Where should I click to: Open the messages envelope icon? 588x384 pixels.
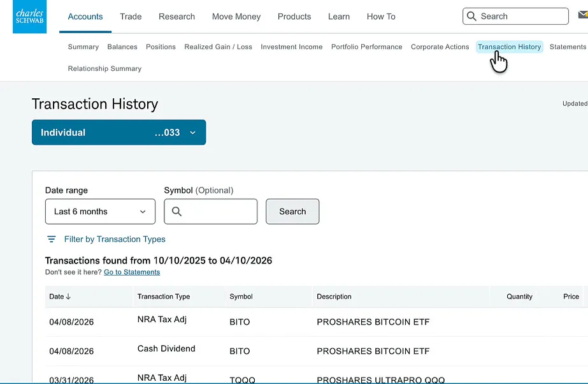[x=583, y=15]
